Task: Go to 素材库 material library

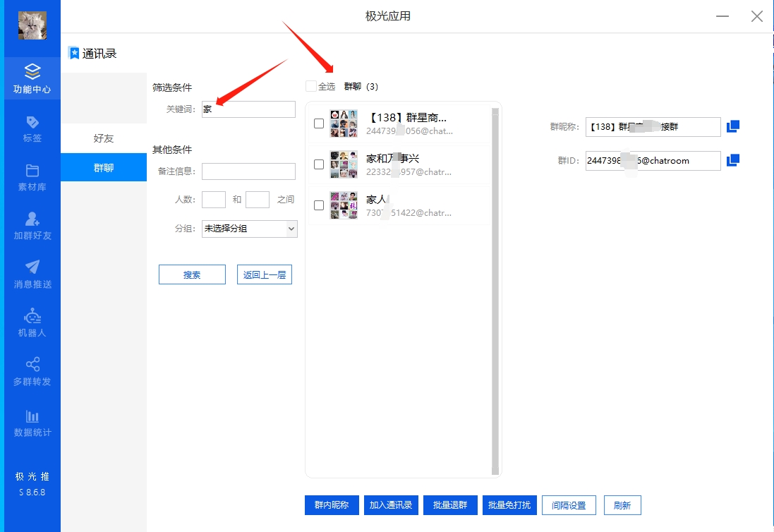Action: click(32, 177)
